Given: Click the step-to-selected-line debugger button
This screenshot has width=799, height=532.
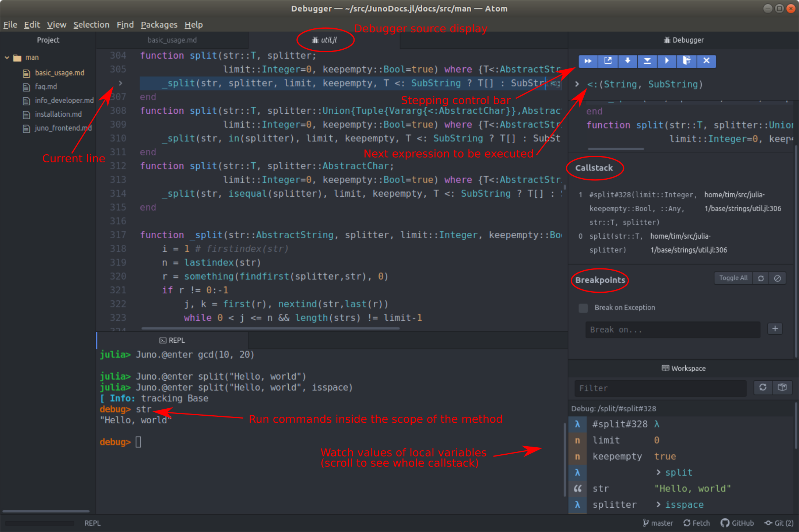Looking at the screenshot, I should (x=687, y=61).
